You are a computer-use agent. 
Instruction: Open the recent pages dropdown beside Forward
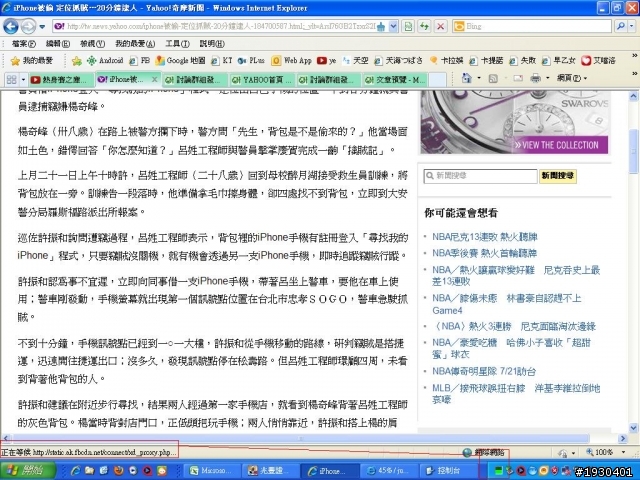pyautogui.click(x=42, y=27)
